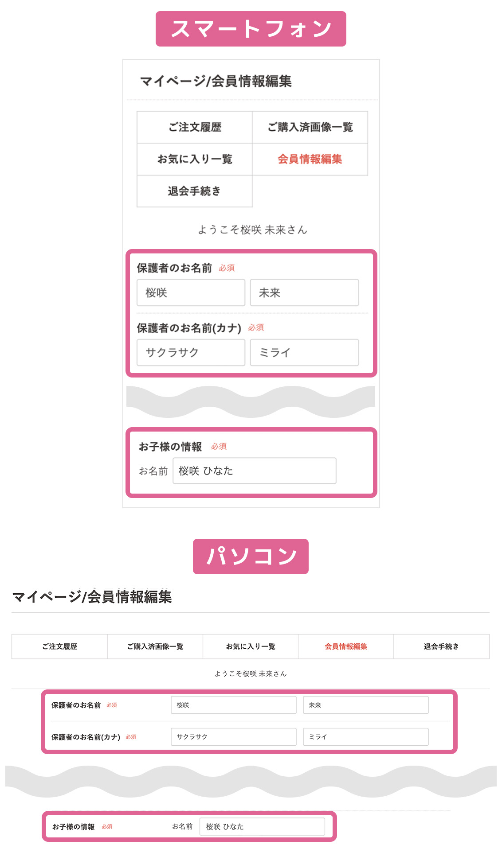Screen dimensions: 502x868
Task: Open お気に入り一覧 tab in the PC layout
Action: [251, 646]
